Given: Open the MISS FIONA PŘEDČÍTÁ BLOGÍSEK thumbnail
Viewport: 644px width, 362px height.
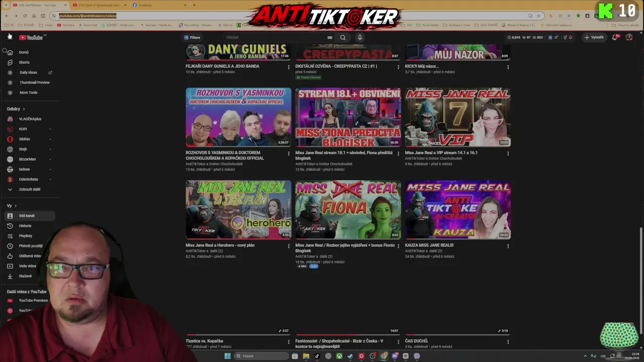Looking at the screenshot, I should click(x=348, y=117).
